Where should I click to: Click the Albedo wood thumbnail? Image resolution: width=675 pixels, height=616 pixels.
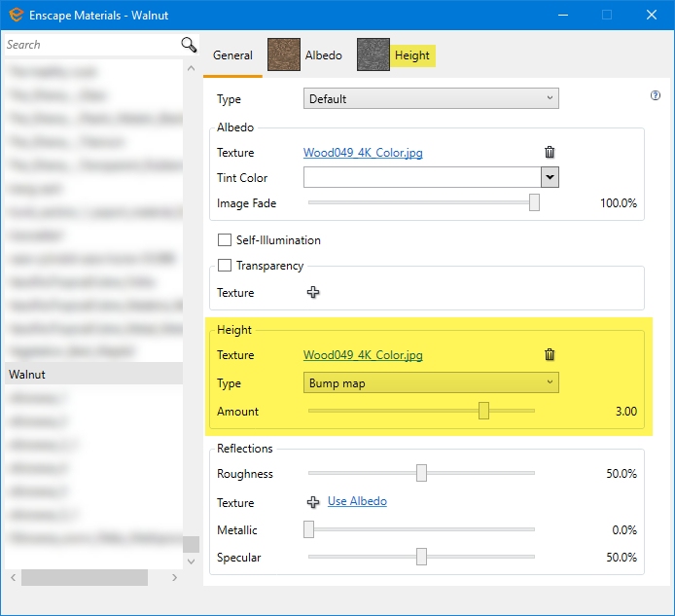coord(285,55)
